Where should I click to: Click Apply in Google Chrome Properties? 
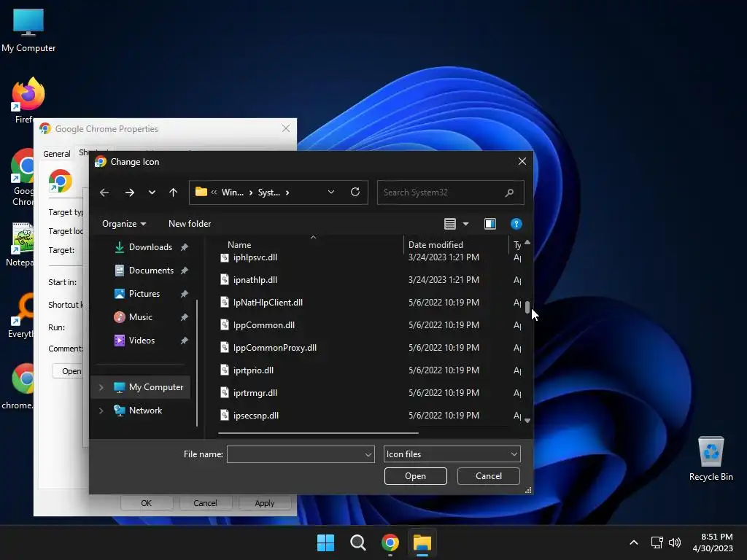coord(264,503)
